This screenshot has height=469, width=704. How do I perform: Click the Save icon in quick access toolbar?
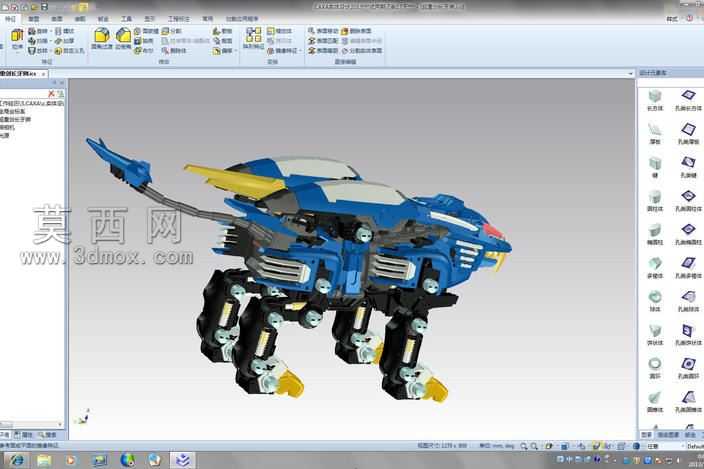[x=44, y=7]
